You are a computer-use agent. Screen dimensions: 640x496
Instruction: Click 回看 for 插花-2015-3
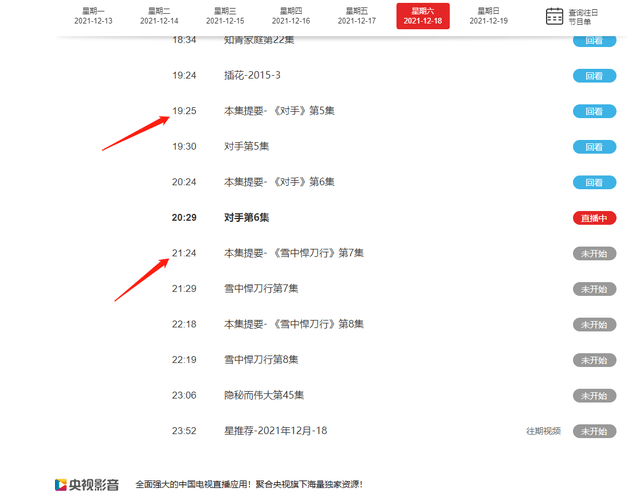click(x=594, y=76)
